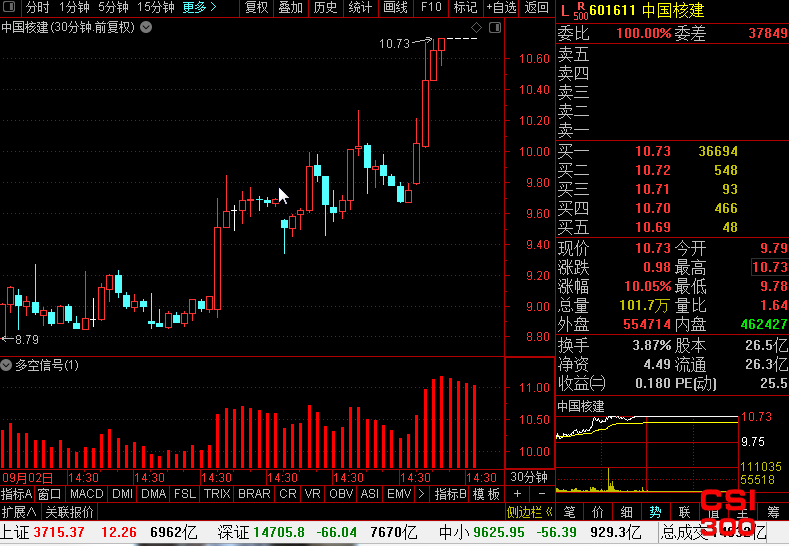Switch to the 势 tab in sidebar
This screenshot has width=789, height=546.
coord(655,512)
